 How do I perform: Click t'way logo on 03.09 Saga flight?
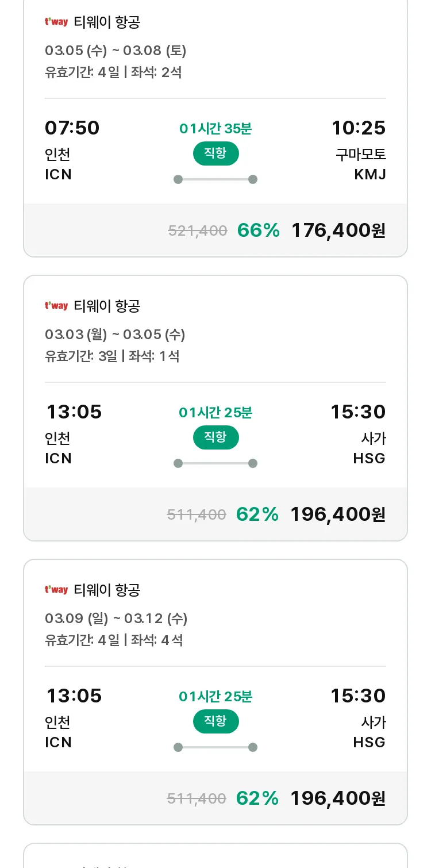pos(56,590)
